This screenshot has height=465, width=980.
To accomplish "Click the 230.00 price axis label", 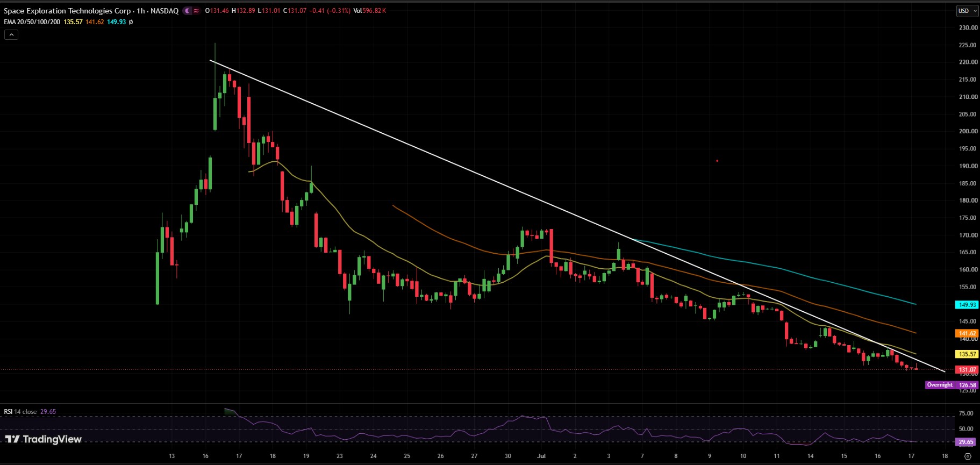I will [x=968, y=27].
